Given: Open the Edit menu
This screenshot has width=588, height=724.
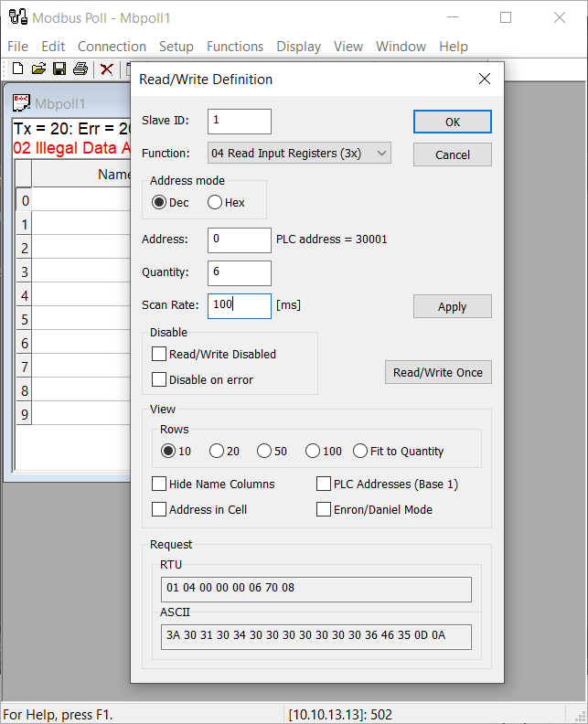Looking at the screenshot, I should pos(53,47).
